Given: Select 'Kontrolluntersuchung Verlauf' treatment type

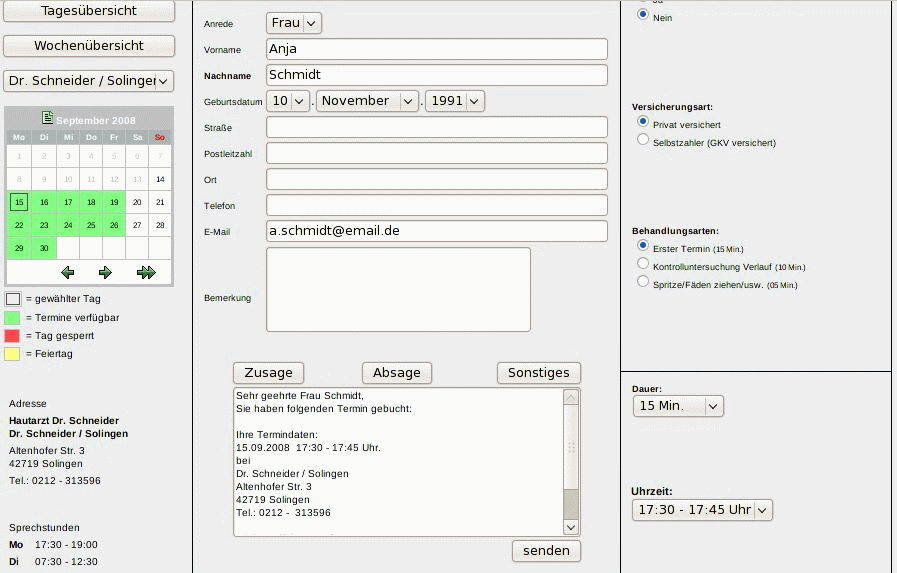Looking at the screenshot, I should coord(643,264).
